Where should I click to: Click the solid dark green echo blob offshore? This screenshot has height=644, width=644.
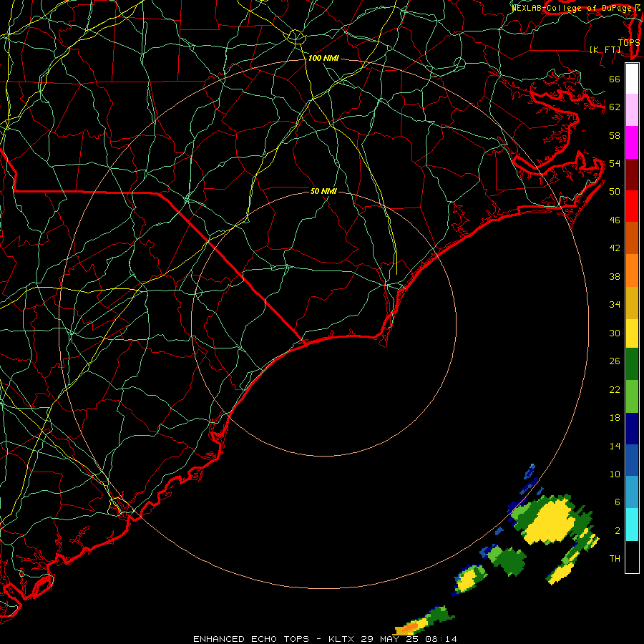pyautogui.click(x=510, y=560)
